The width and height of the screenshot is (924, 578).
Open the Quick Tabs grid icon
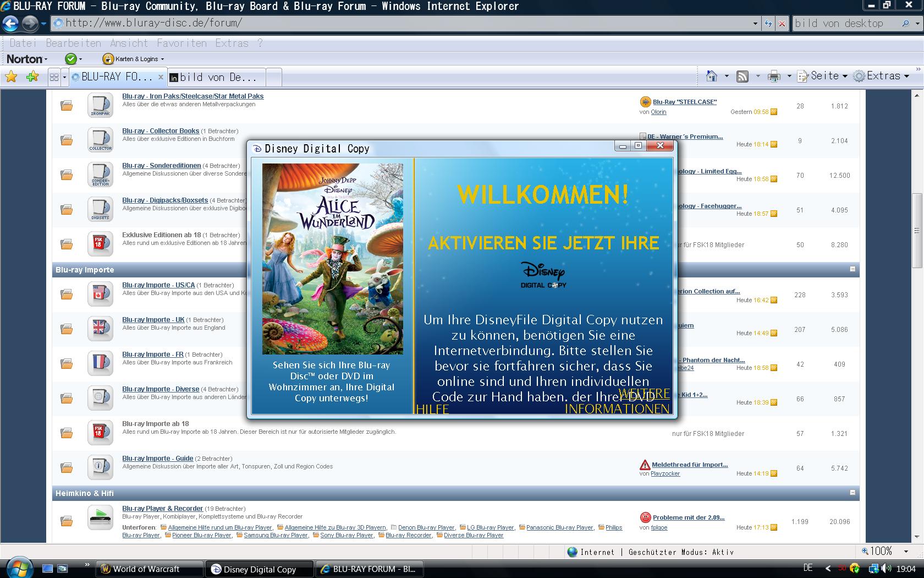(54, 77)
